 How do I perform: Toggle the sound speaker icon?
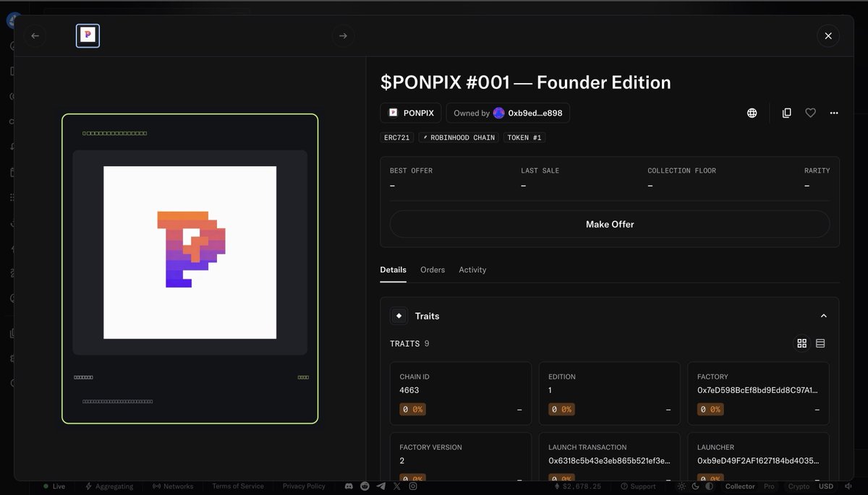[848, 486]
